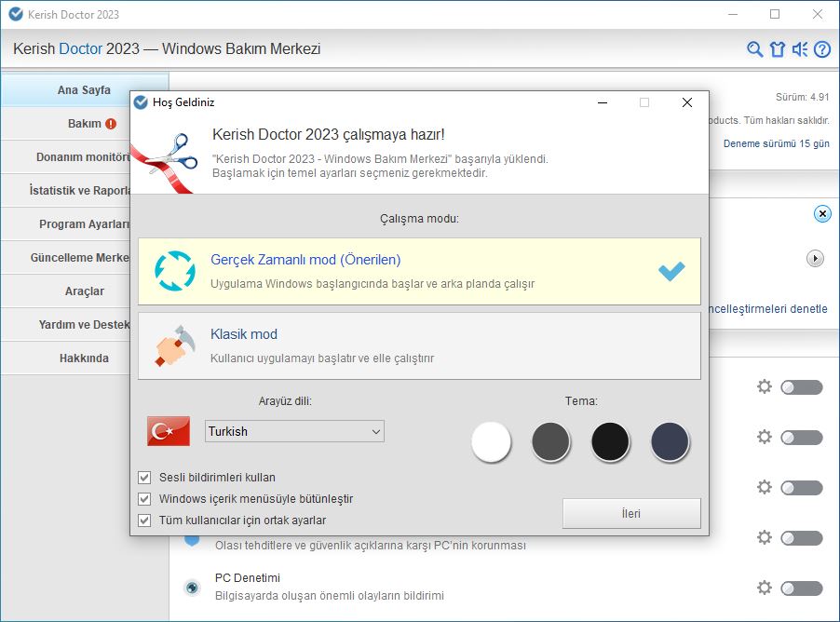Go to the Ana Sayfa tab
The image size is (840, 622).
[84, 90]
